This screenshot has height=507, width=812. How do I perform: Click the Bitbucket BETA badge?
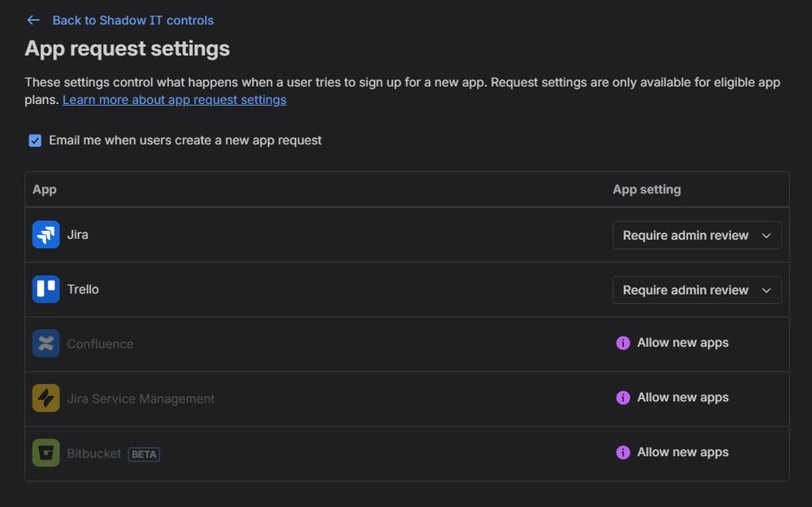coord(144,454)
